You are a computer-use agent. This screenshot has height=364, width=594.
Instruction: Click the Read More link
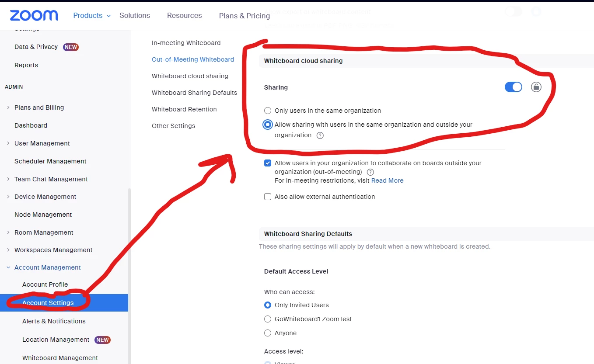[388, 180]
